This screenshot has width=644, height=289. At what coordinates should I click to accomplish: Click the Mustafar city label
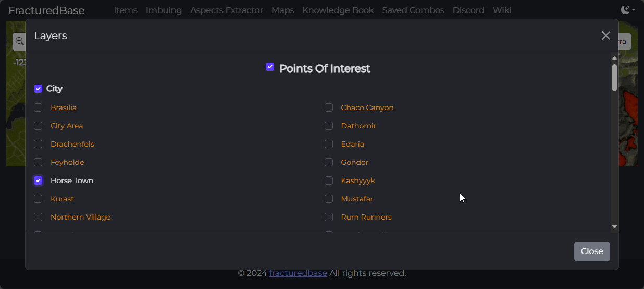[357, 199]
